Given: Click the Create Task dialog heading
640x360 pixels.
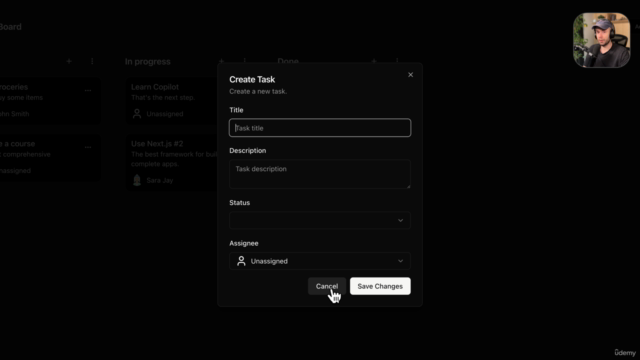Looking at the screenshot, I should pyautogui.click(x=252, y=80).
